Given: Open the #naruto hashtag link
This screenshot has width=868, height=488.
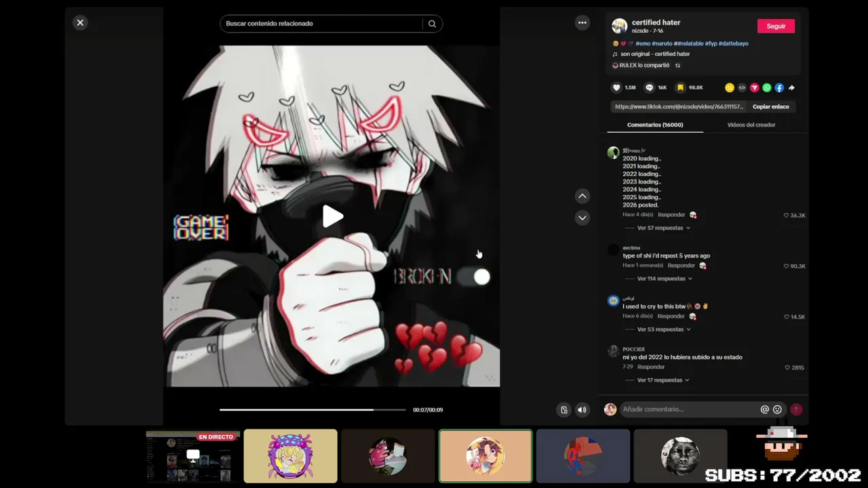Looking at the screenshot, I should coord(663,43).
